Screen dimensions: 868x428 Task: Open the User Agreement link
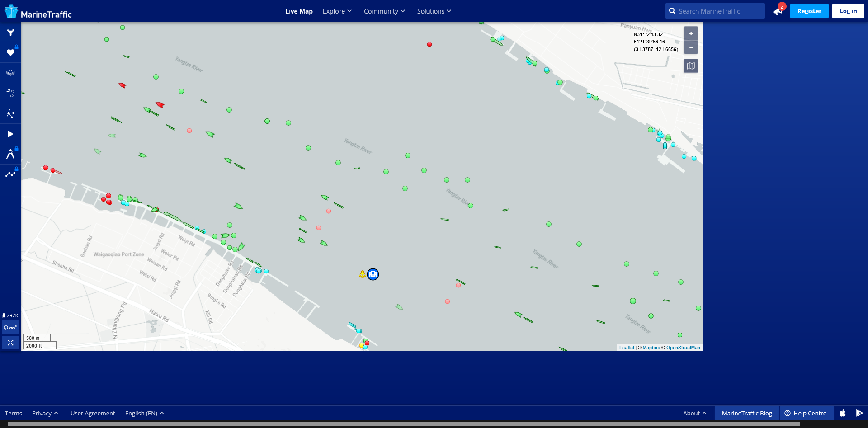pyautogui.click(x=93, y=413)
